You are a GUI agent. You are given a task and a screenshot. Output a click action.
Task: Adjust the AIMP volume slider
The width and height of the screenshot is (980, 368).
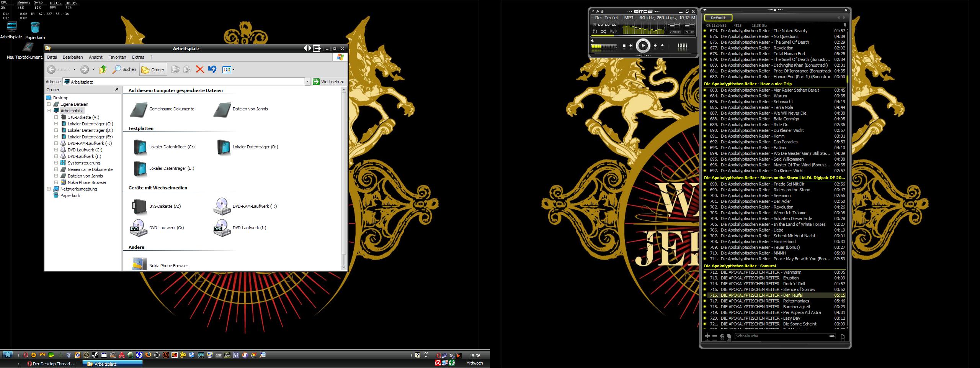(604, 46)
